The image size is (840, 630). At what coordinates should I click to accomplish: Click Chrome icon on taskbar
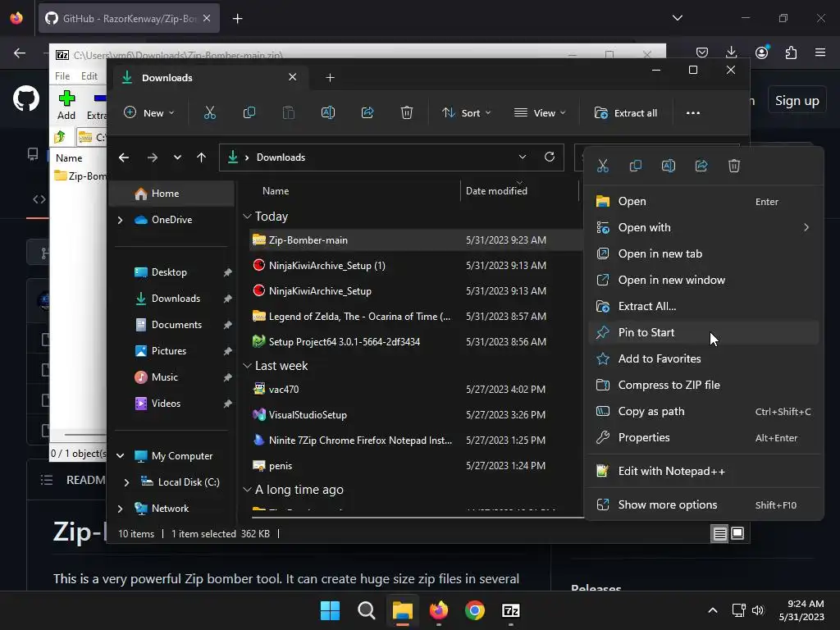(x=475, y=610)
